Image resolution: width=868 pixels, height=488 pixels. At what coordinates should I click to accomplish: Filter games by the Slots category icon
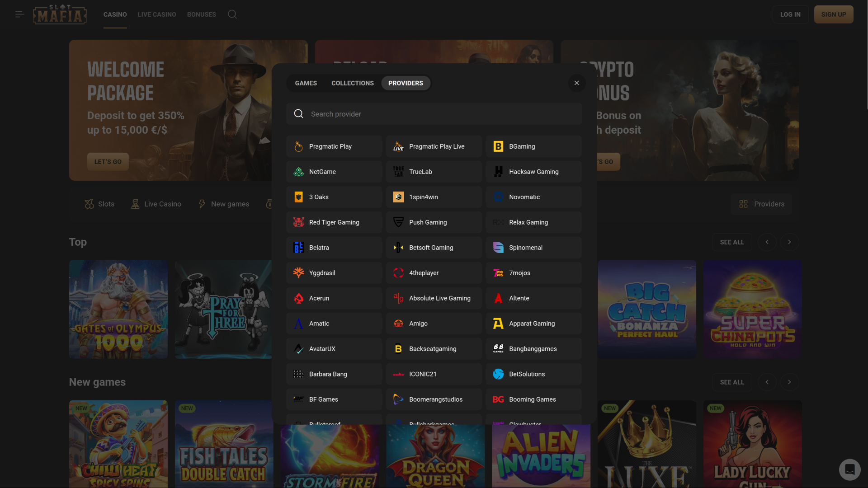point(89,204)
